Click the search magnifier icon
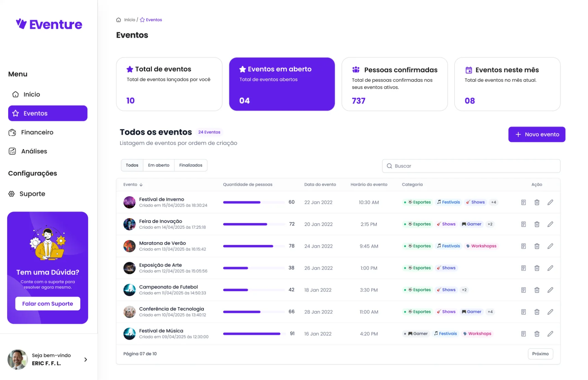The height and width of the screenshot is (380, 588). pos(389,166)
